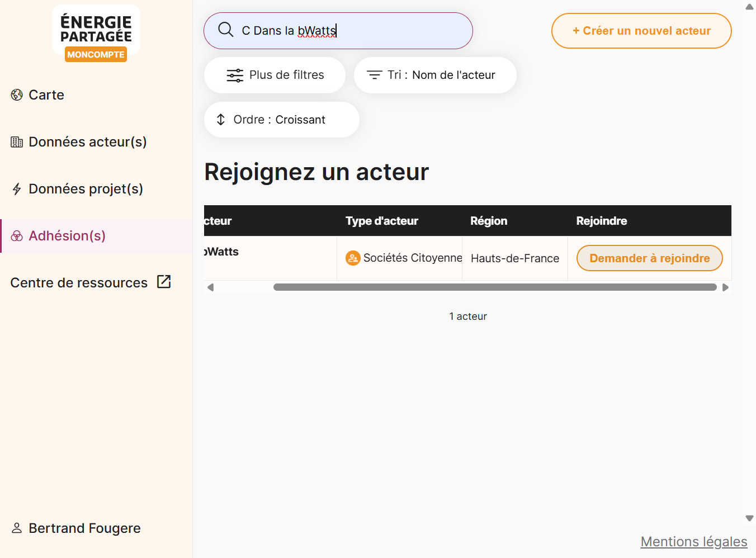Screen dimensions: 756x558
Task: Click the up-down arrows icon beside Ordre
Action: click(221, 120)
